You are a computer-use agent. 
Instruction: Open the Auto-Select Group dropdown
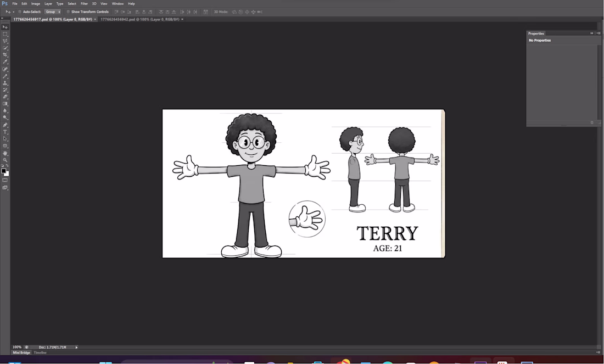(x=53, y=12)
